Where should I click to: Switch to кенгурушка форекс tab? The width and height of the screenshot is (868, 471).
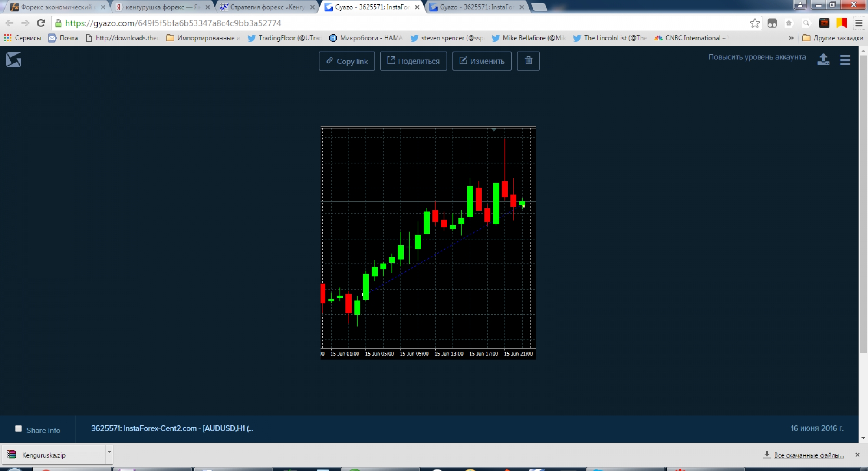(x=161, y=7)
